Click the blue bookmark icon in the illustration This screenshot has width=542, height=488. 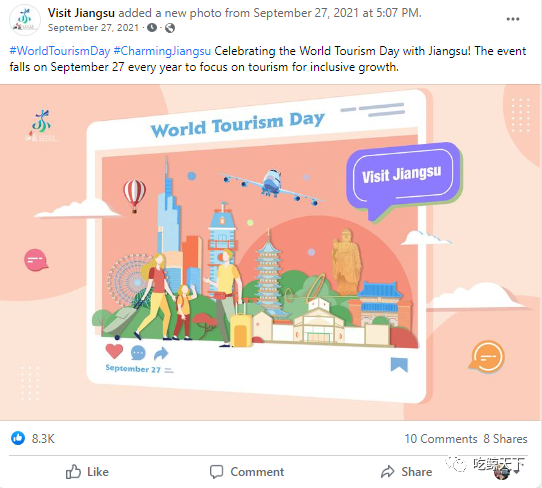coord(399,365)
